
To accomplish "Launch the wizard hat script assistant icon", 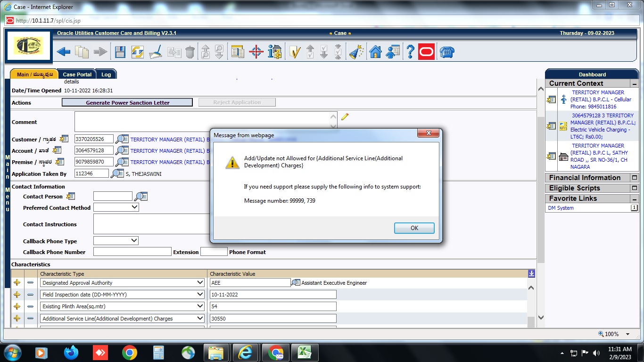I will point(356,52).
